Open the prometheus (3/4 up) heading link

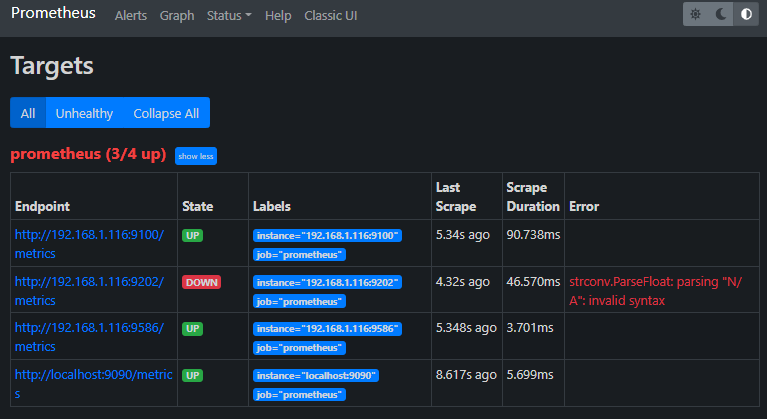89,154
